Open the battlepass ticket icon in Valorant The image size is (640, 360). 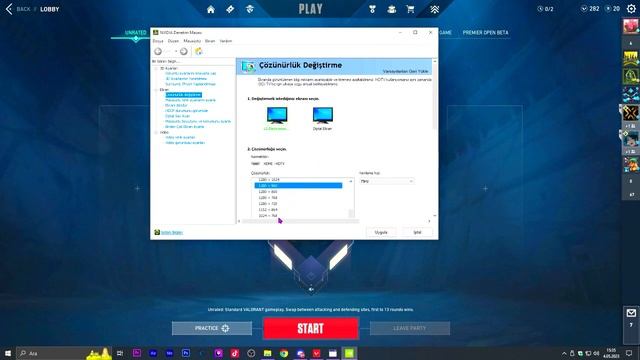click(230, 9)
